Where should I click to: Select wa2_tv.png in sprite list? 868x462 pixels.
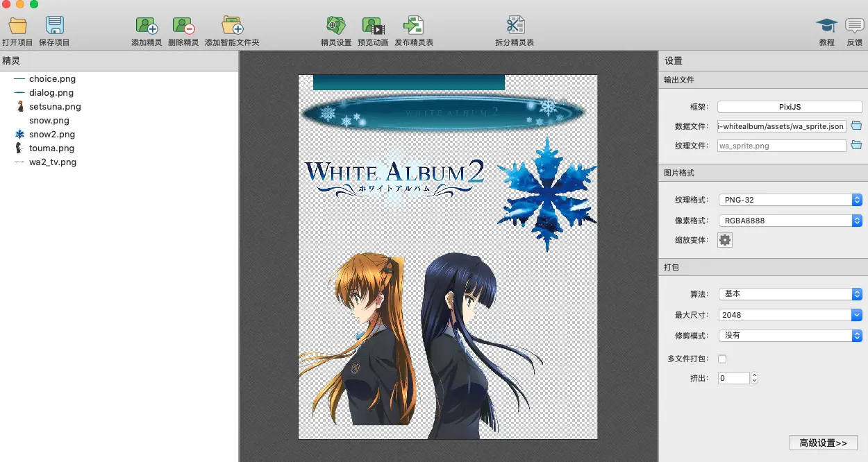[x=53, y=162]
